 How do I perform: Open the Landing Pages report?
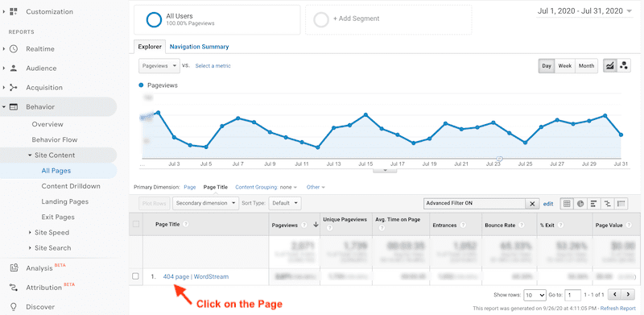tap(65, 201)
